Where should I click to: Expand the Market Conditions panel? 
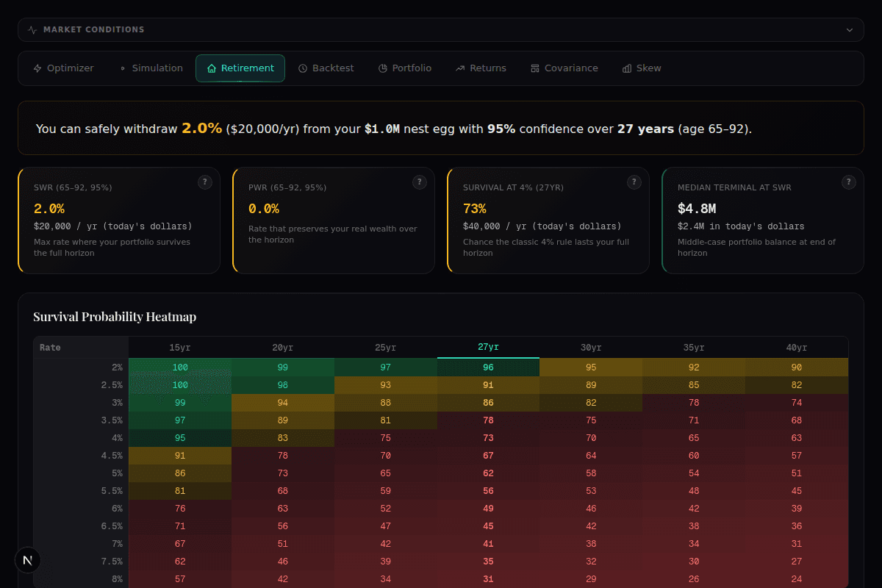click(x=850, y=30)
